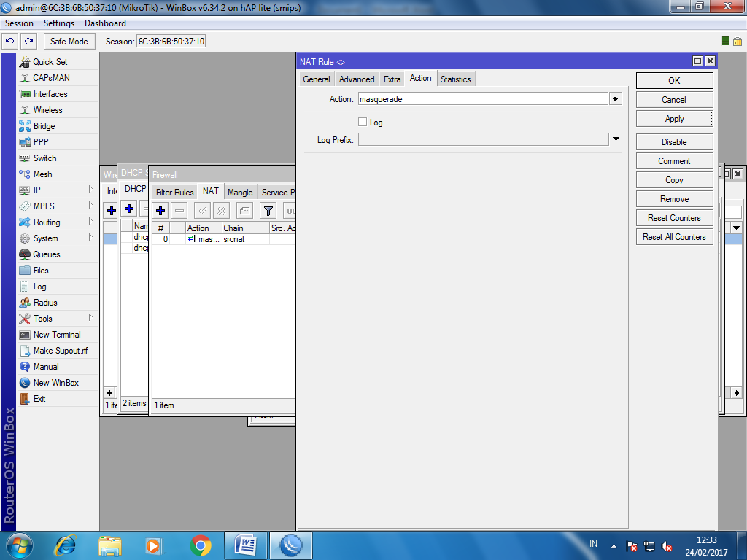Click the Disable button
747x560 pixels.
(x=674, y=142)
